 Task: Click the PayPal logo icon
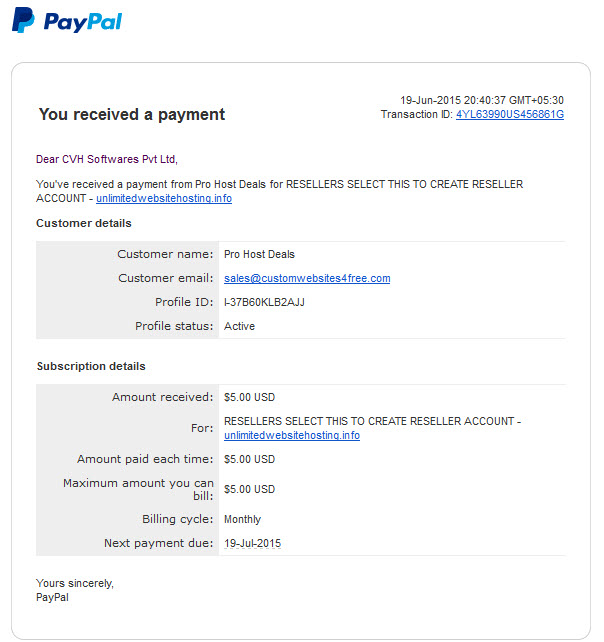tap(23, 20)
